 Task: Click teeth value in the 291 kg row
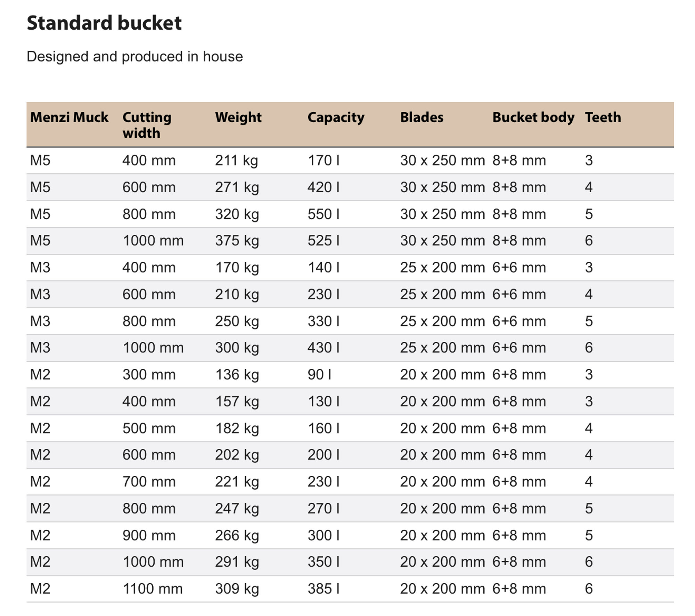pos(589,562)
